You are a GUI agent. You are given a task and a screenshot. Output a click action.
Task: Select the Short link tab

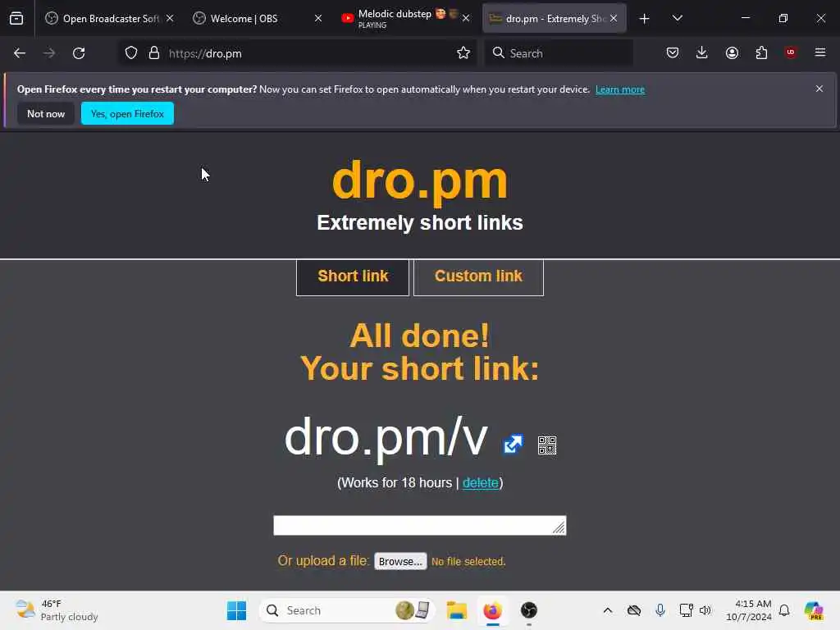pos(353,277)
